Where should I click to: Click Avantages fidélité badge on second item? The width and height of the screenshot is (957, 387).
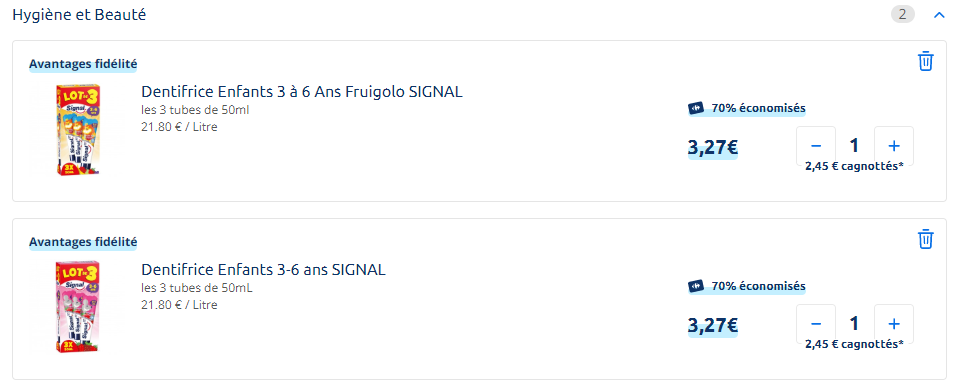(83, 242)
